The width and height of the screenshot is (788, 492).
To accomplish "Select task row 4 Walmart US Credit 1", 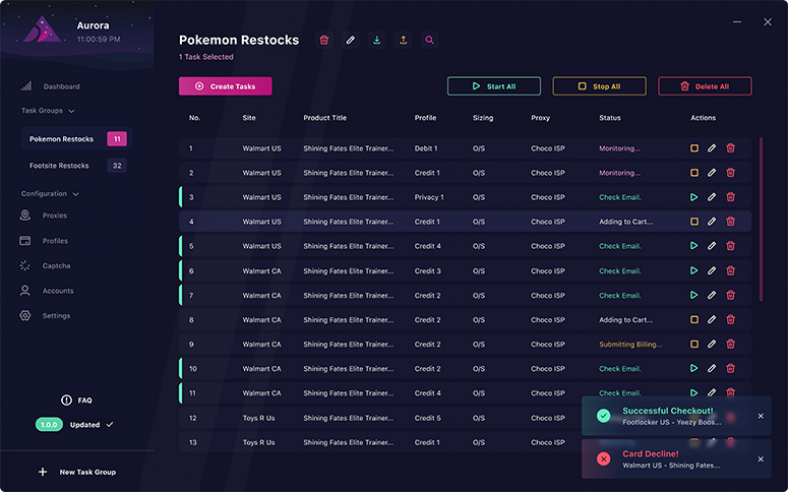I will click(465, 222).
